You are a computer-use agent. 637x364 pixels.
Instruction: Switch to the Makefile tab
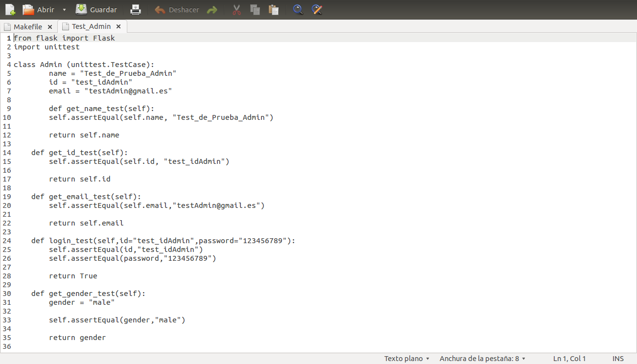tap(27, 26)
